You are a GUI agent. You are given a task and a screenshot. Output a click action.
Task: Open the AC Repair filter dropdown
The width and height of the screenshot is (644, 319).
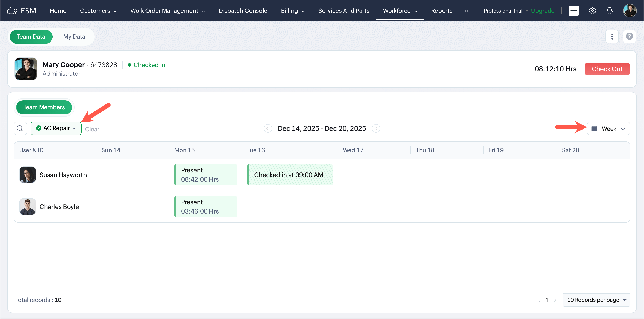[x=56, y=128]
